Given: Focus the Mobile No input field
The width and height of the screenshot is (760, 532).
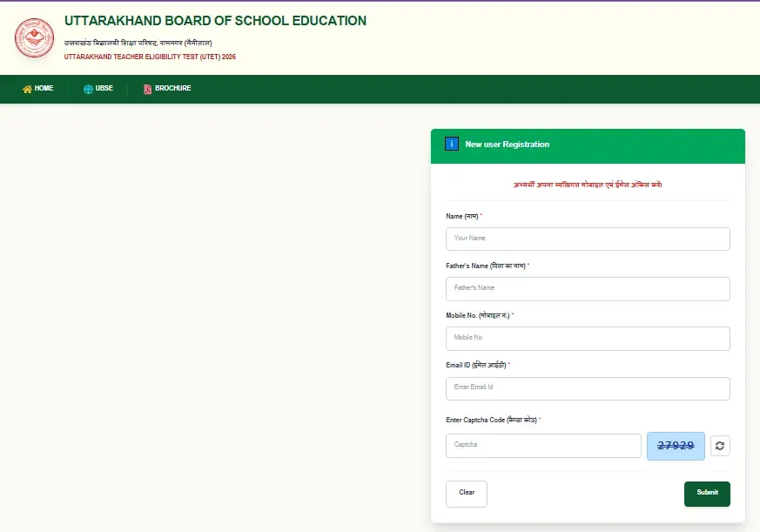Looking at the screenshot, I should [x=588, y=339].
